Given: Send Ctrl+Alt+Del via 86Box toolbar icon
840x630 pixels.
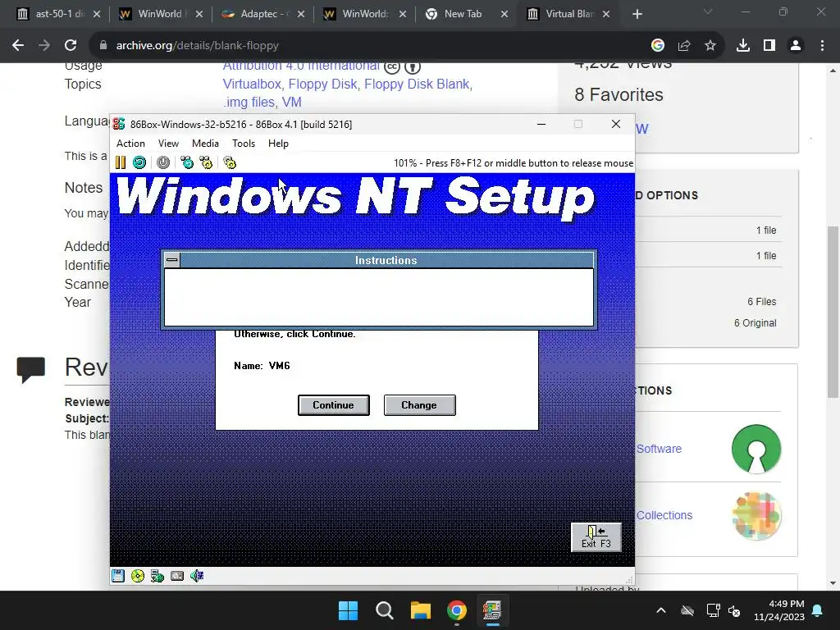Looking at the screenshot, I should pyautogui.click(x=187, y=162).
